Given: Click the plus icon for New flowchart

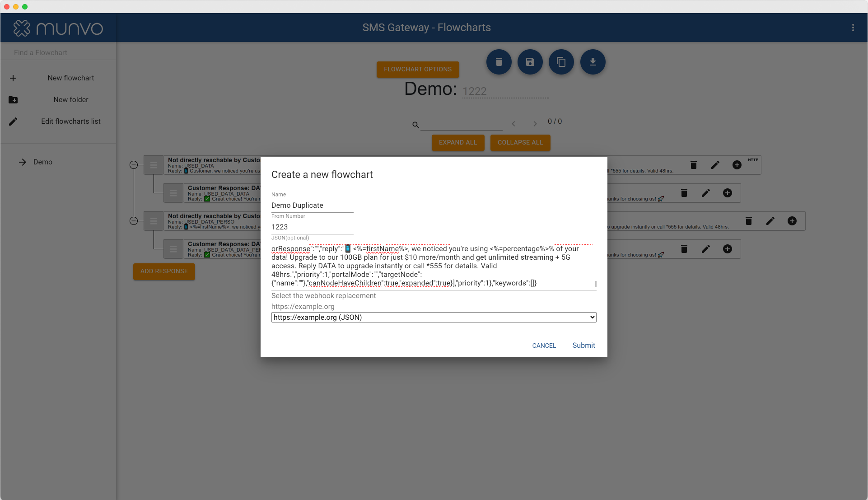Looking at the screenshot, I should point(13,78).
